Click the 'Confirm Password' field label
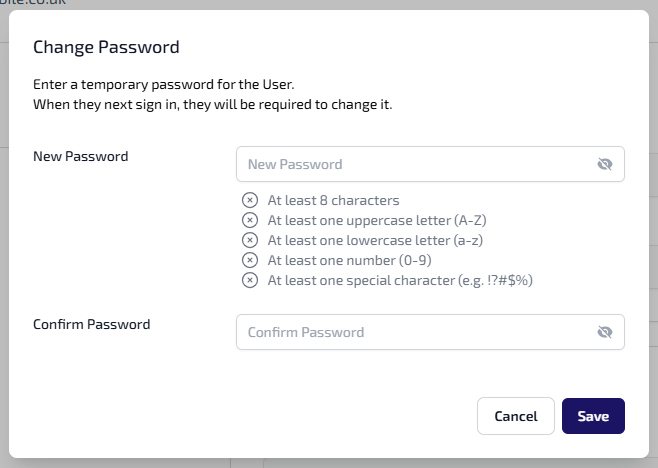 92,324
